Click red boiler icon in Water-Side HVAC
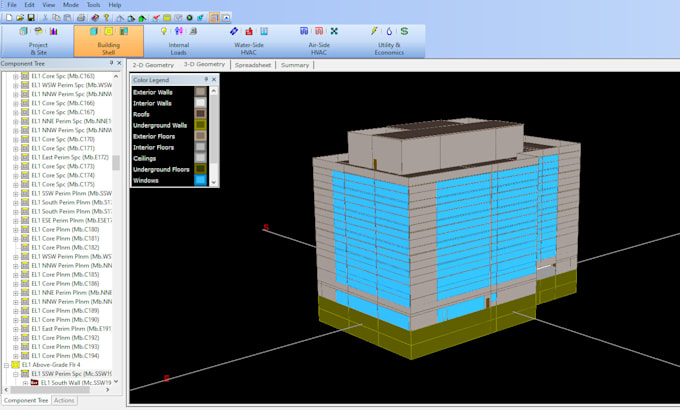The image size is (680, 410). (249, 31)
